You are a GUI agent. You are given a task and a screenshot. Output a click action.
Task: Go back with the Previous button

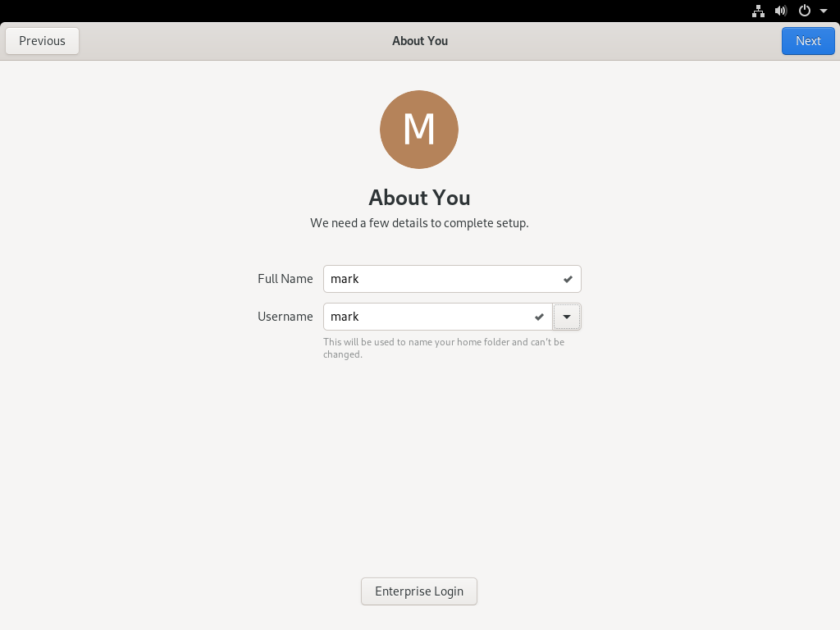point(43,41)
